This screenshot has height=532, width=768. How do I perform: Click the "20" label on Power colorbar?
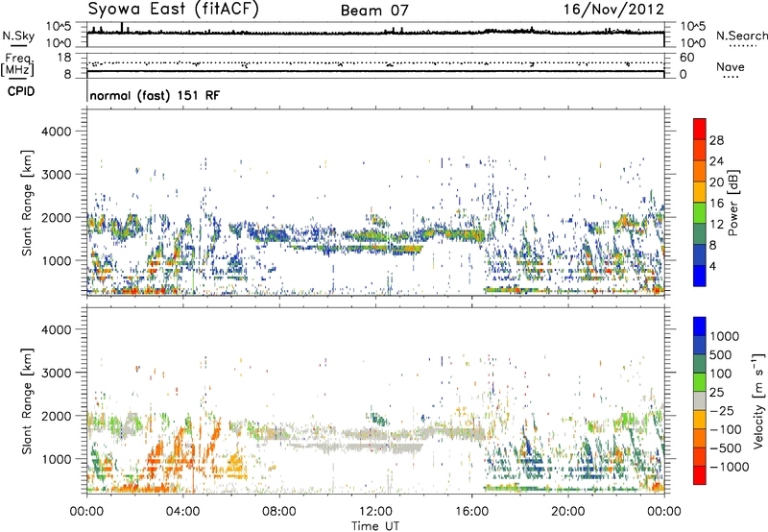(x=716, y=182)
